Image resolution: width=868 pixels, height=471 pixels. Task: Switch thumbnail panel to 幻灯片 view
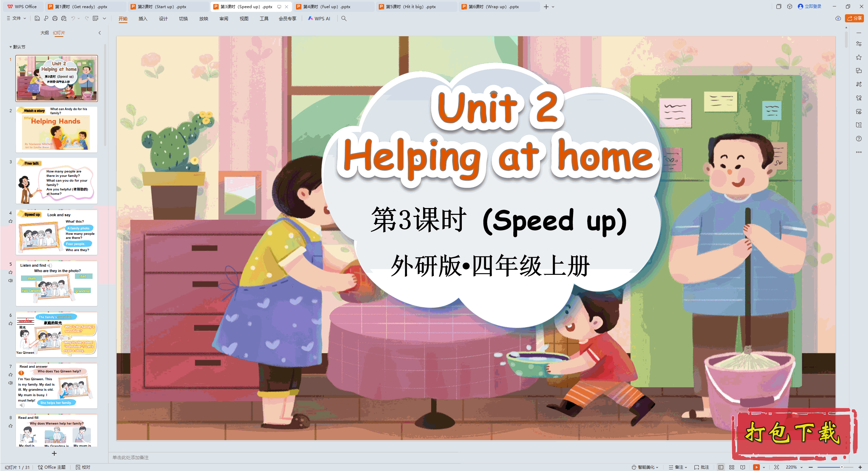[x=59, y=33]
